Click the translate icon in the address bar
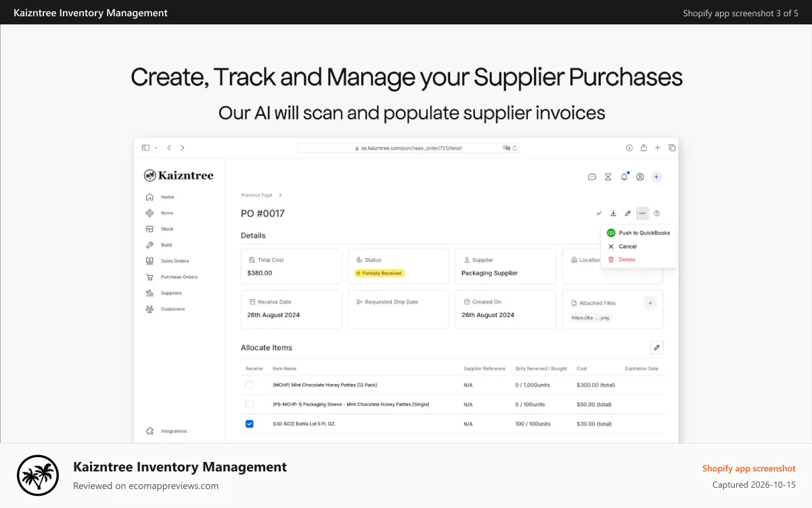The height and width of the screenshot is (508, 812). point(506,148)
